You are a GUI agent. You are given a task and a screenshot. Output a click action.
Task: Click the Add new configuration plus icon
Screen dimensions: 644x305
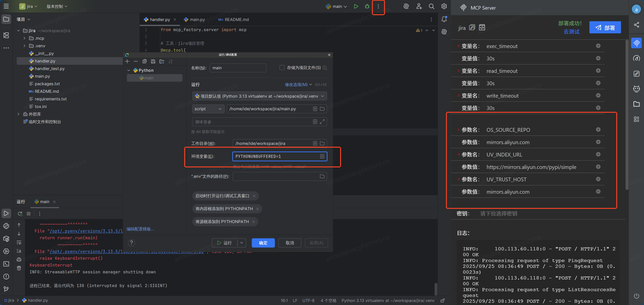point(127,61)
